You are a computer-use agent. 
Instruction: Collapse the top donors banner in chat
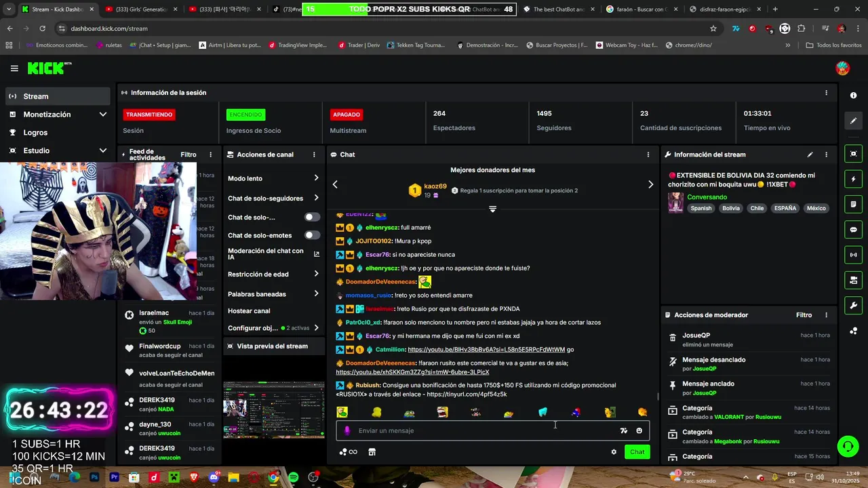[492, 209]
